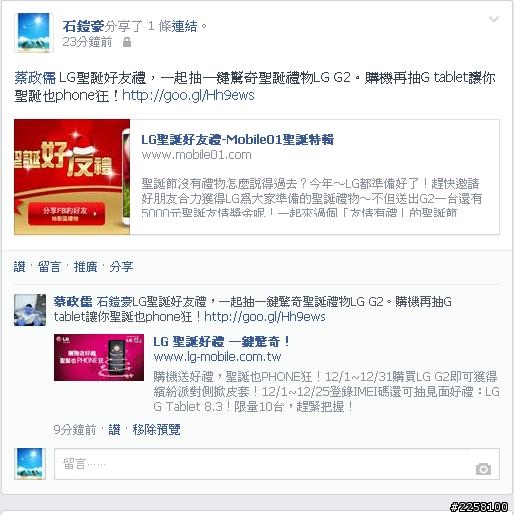Click the 留言 comment input field
The image size is (514, 515).
[277, 464]
